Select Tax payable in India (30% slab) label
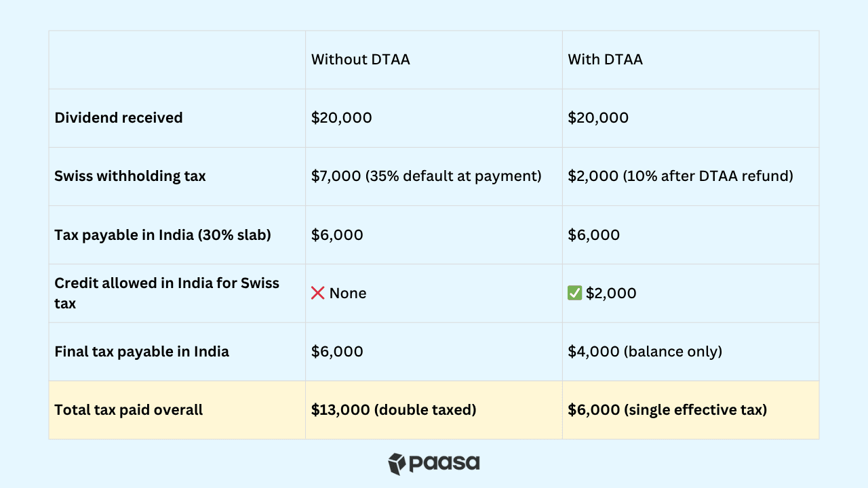This screenshot has width=868, height=488. coord(163,235)
